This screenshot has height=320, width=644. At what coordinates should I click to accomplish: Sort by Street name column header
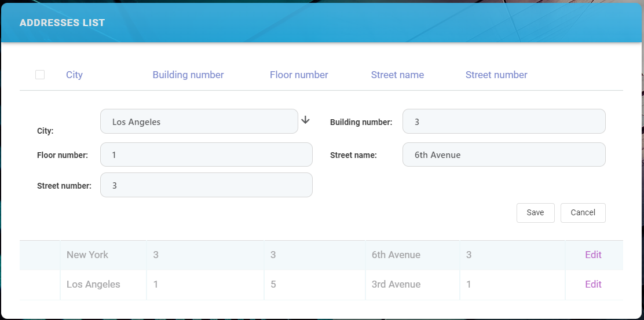pyautogui.click(x=397, y=75)
